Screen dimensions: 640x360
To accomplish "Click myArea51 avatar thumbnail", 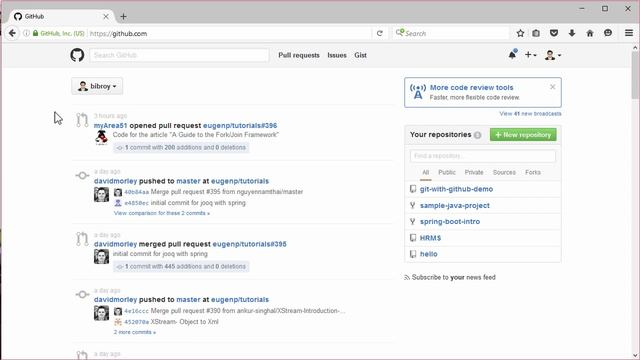I will tap(101, 138).
